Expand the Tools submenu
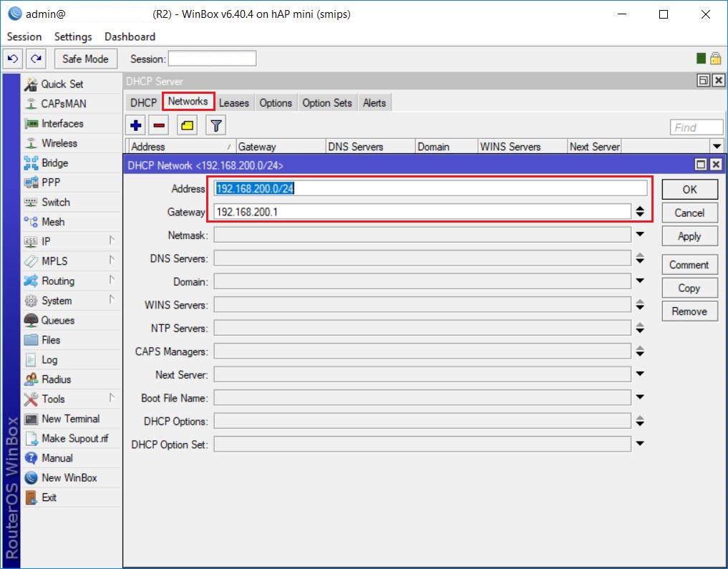728x569 pixels. click(x=112, y=398)
